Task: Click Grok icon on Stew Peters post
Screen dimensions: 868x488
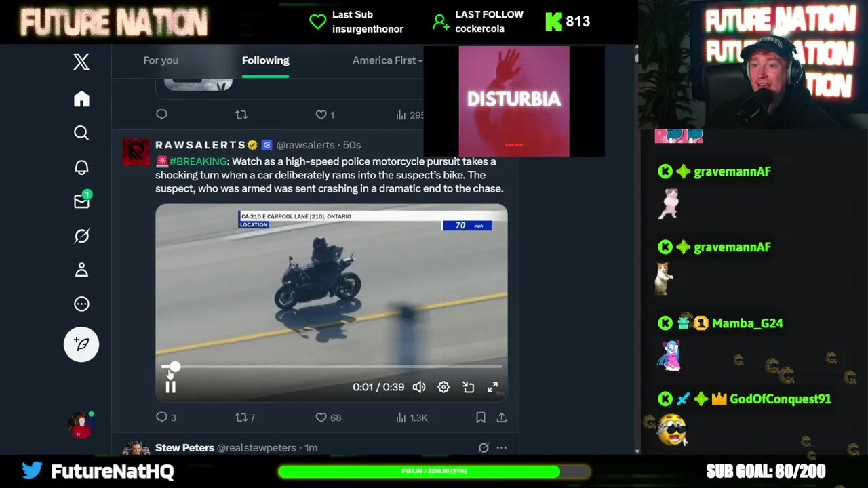Action: click(484, 448)
